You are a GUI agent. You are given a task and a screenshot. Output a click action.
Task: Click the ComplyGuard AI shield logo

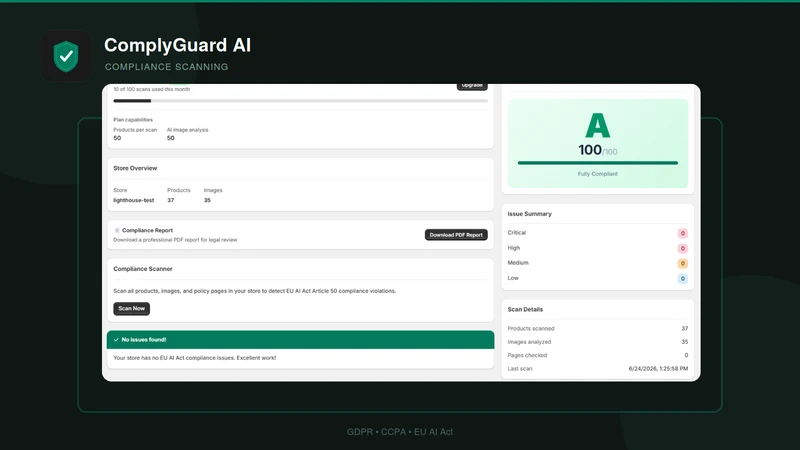66,56
